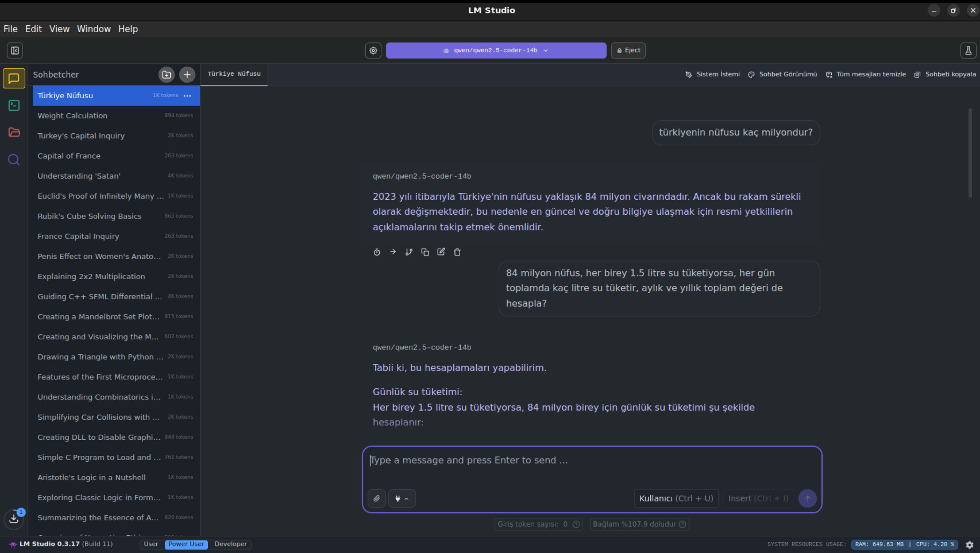Click the Insert button
Screen dimensions: 980x553
click(x=758, y=498)
